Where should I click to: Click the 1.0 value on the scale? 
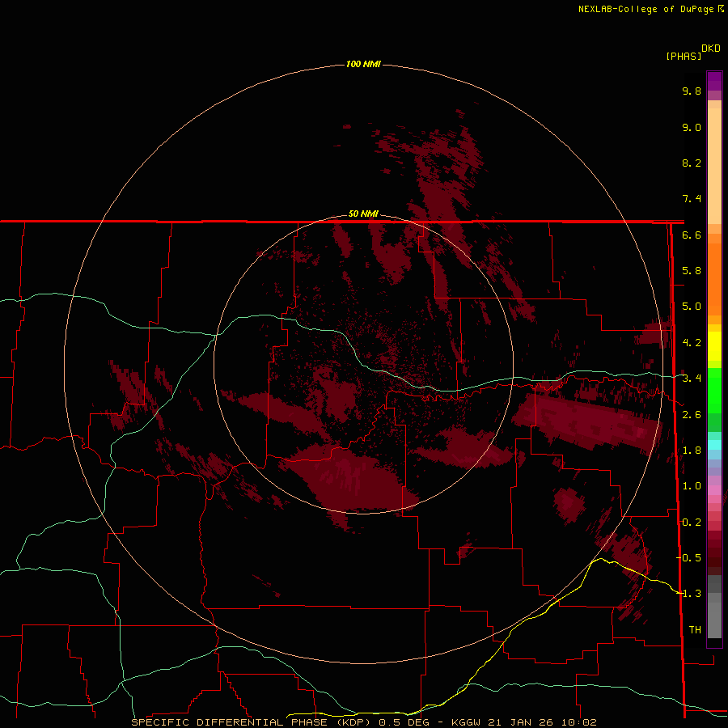tap(692, 486)
